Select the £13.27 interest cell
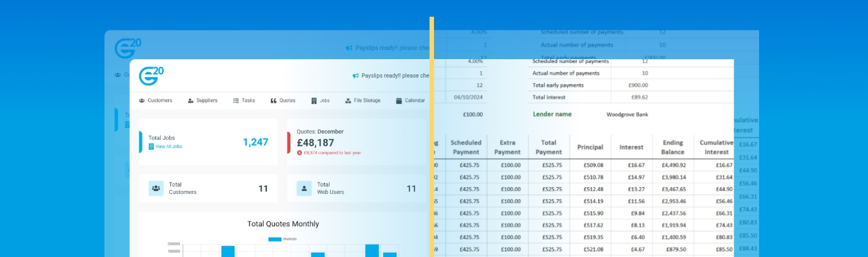The height and width of the screenshot is (257, 868). pyautogui.click(x=636, y=189)
